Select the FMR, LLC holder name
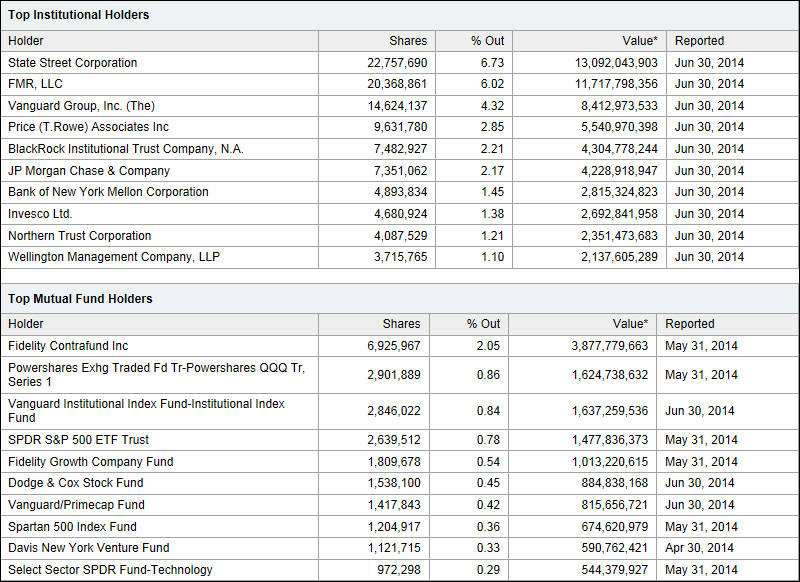This screenshot has height=582, width=800. (x=35, y=84)
